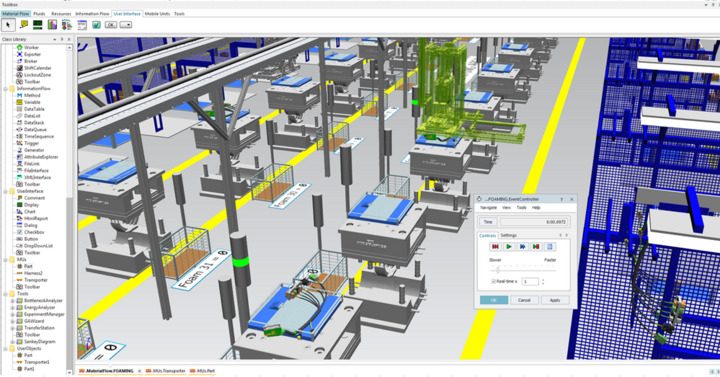
Task: Open the DropDownList toolbar item in toolbox
Action: click(126, 25)
